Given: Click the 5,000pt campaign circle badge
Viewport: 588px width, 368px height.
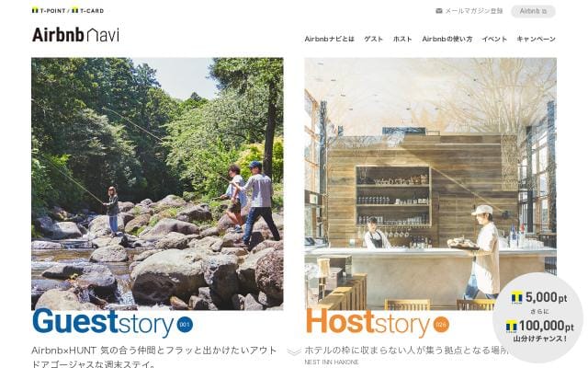Looking at the screenshot, I should click(539, 317).
